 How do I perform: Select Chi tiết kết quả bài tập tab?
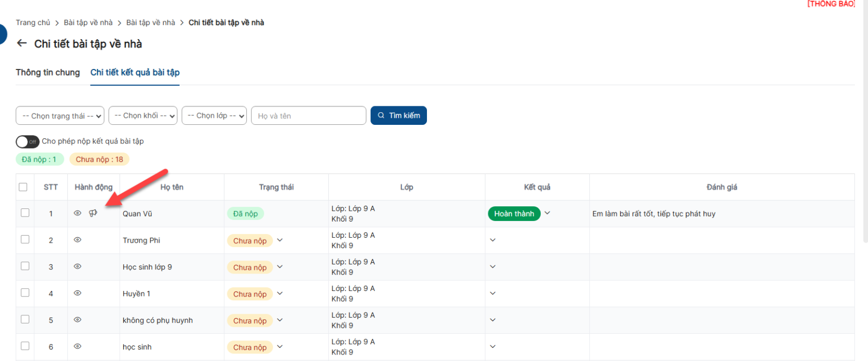[135, 73]
